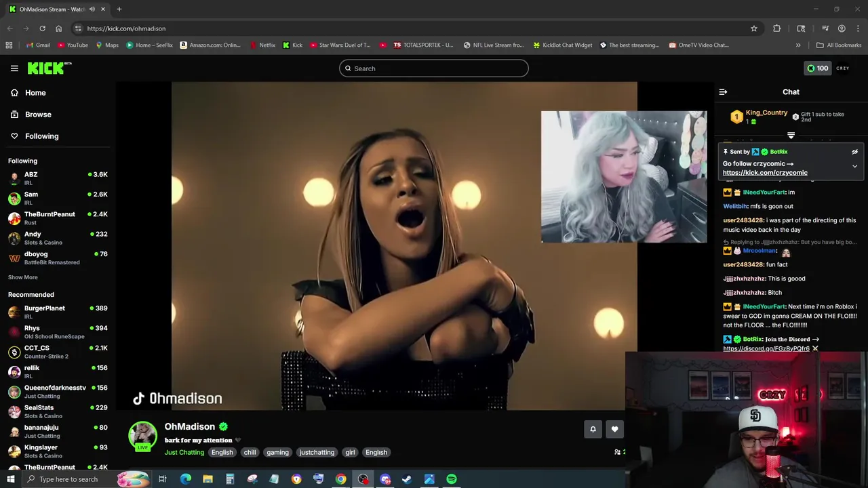Viewport: 868px width, 488px height.
Task: Select the gaming tag
Action: tap(277, 452)
